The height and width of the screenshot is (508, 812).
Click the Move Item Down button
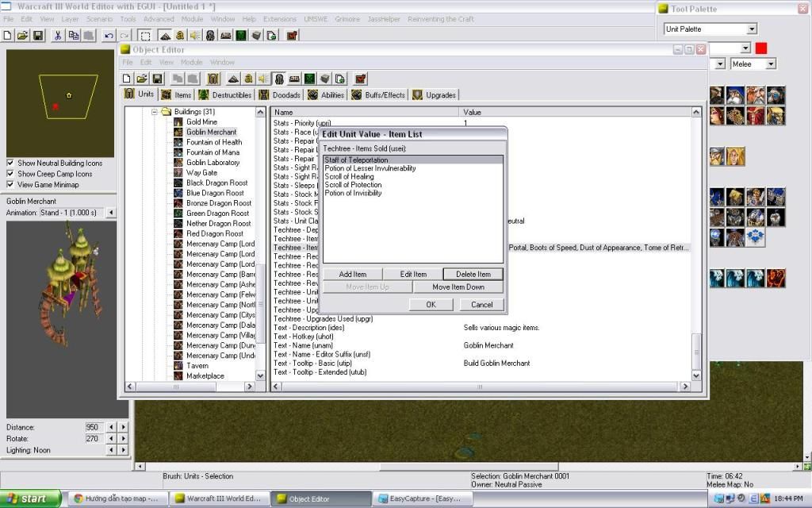[x=458, y=287]
